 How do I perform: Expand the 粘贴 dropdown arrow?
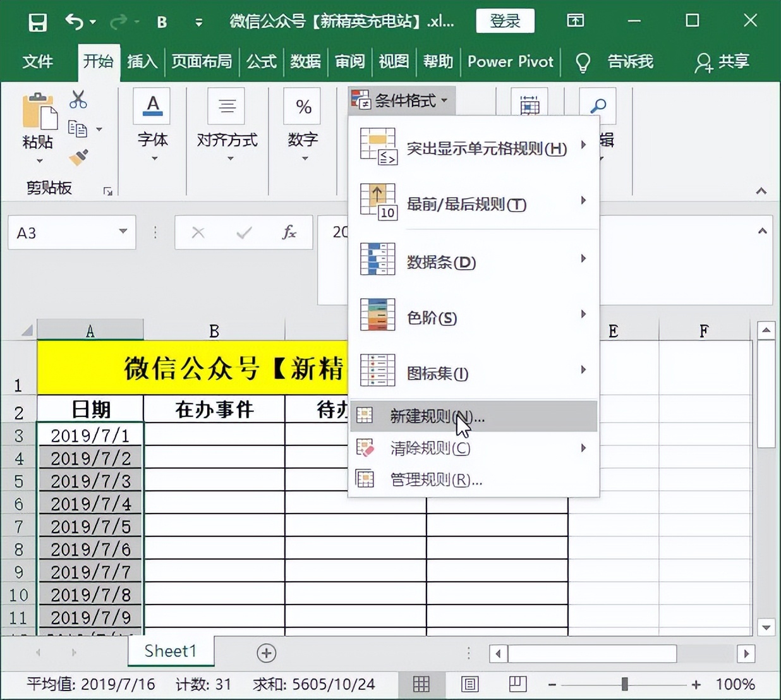[39, 160]
